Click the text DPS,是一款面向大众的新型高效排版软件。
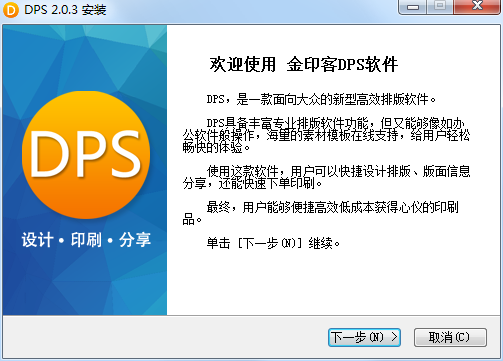The image size is (503, 361). coord(321,99)
